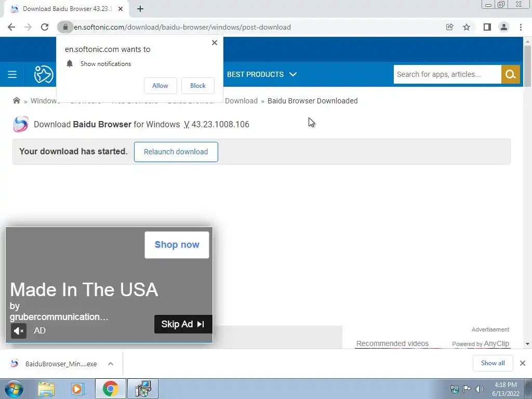Click the Relaunch download button
This screenshot has height=399, width=532.
[176, 152]
